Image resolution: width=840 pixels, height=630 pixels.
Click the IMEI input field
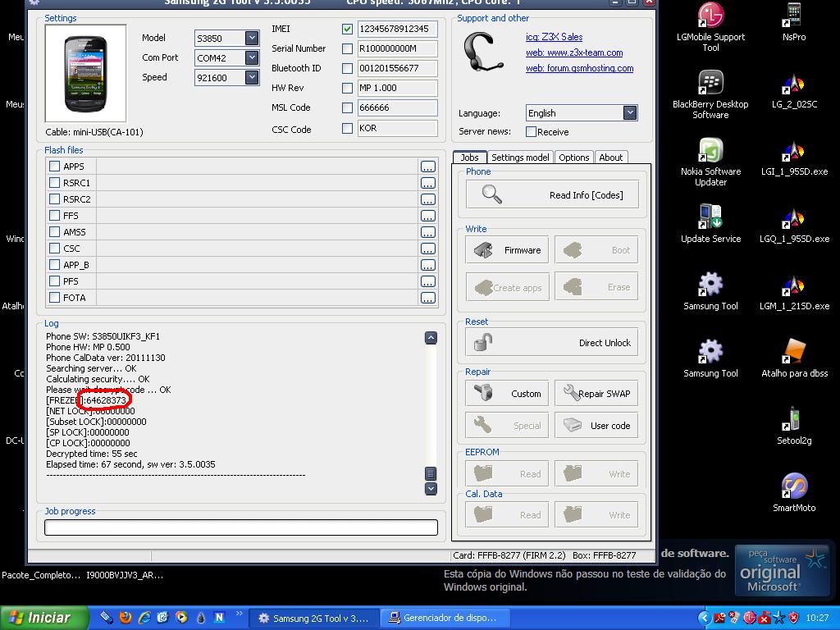pos(397,29)
